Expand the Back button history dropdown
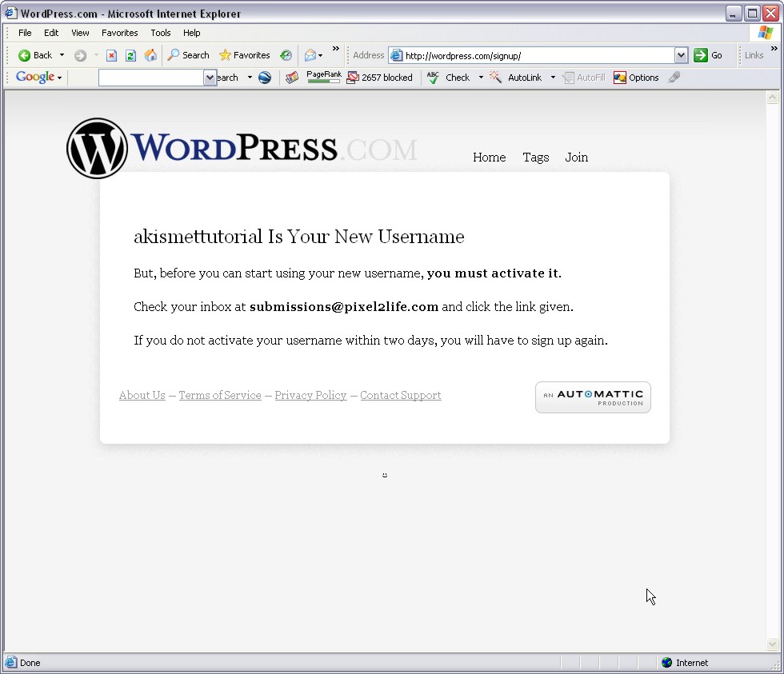This screenshot has height=674, width=784. [x=62, y=55]
